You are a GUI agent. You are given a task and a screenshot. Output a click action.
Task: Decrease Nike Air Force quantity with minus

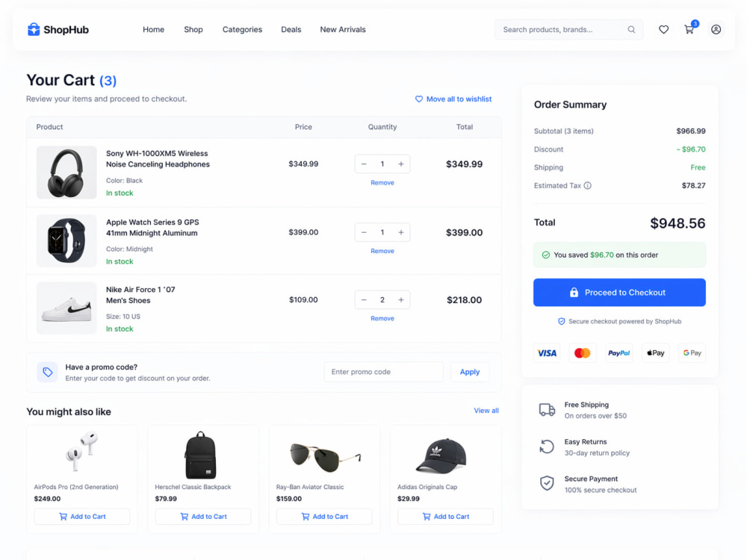[364, 300]
